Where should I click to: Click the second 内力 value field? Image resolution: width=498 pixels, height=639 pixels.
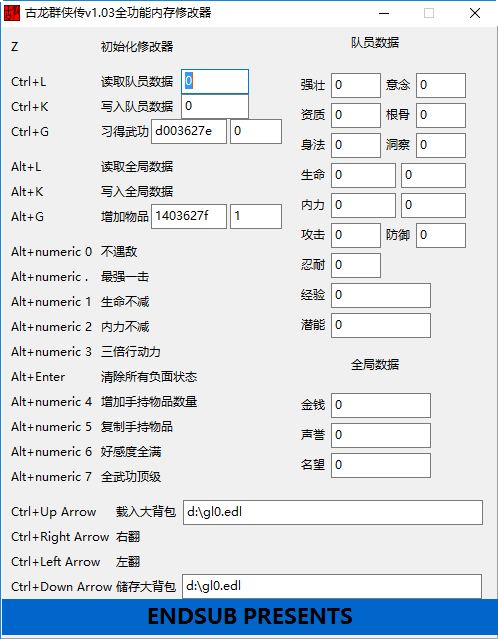coord(433,205)
